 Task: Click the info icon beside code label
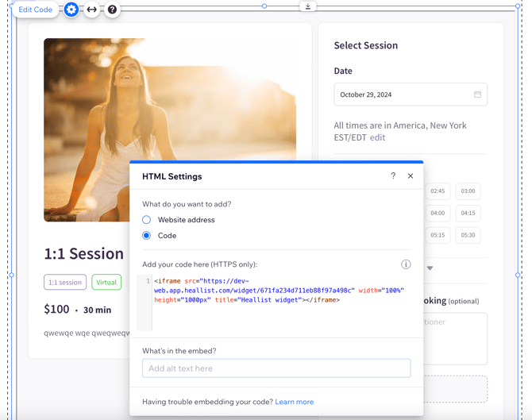point(405,264)
